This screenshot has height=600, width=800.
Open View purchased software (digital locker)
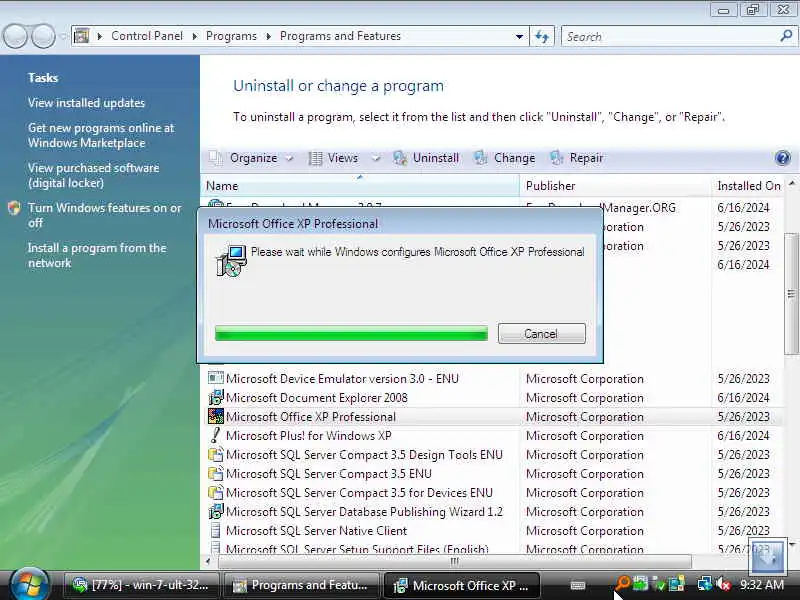click(x=93, y=175)
